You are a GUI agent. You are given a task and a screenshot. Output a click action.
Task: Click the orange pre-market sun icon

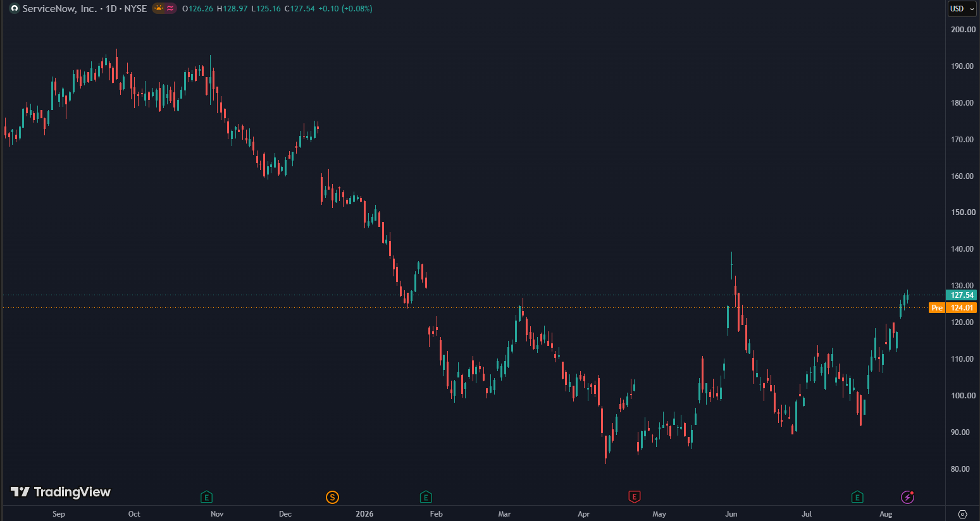tap(159, 8)
